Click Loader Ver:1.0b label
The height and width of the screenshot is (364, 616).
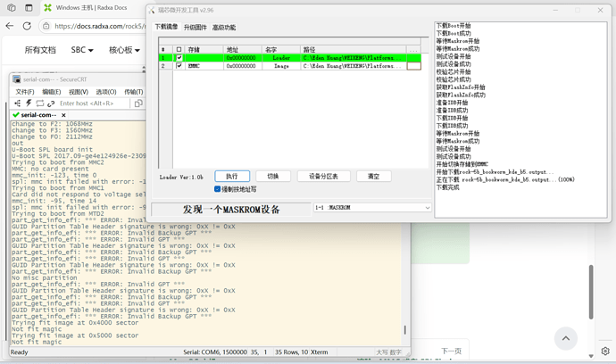coord(181,177)
